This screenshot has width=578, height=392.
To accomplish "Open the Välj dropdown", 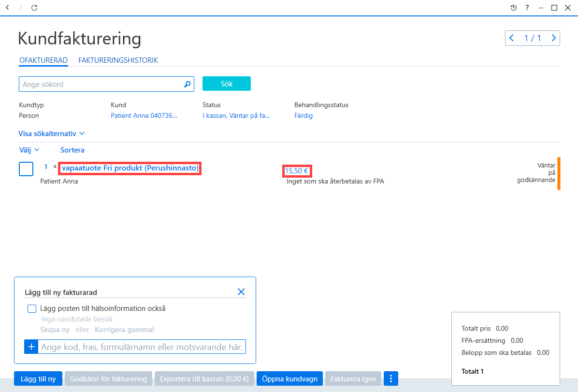I will pyautogui.click(x=29, y=150).
